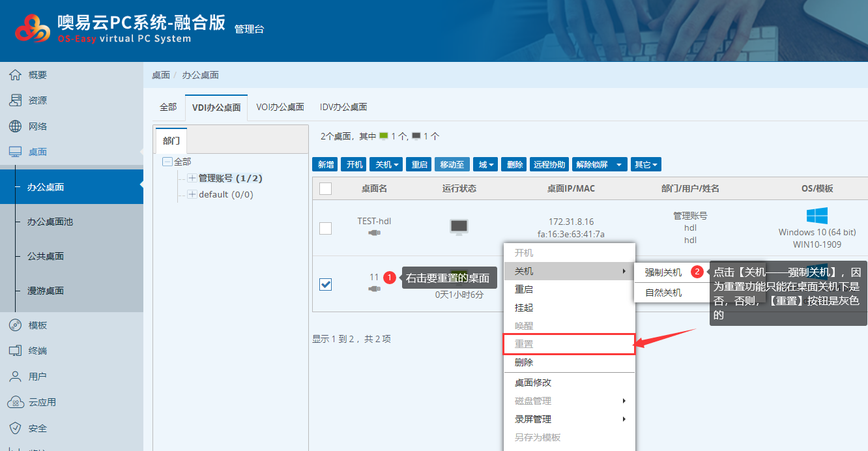Image resolution: width=868 pixels, height=451 pixels.
Task: Expand the 管理账号 (1/2) tree node
Action: point(192,178)
